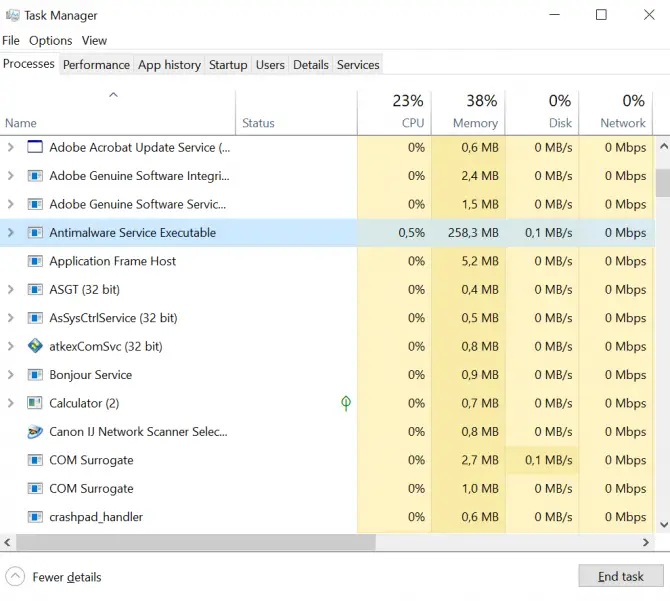The image size is (670, 601).
Task: Click the horizontal scrollbar left arrow
Action: pos(7,542)
